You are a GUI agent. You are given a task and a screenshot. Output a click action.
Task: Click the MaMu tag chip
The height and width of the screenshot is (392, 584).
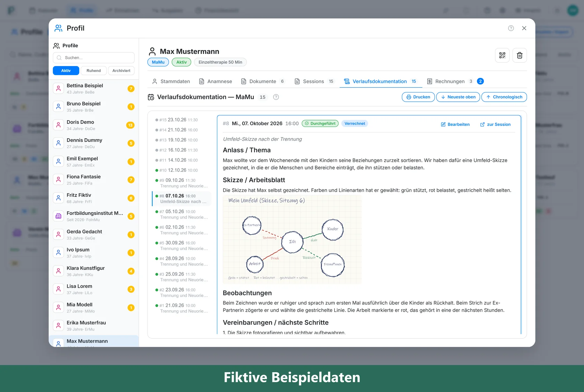(158, 62)
